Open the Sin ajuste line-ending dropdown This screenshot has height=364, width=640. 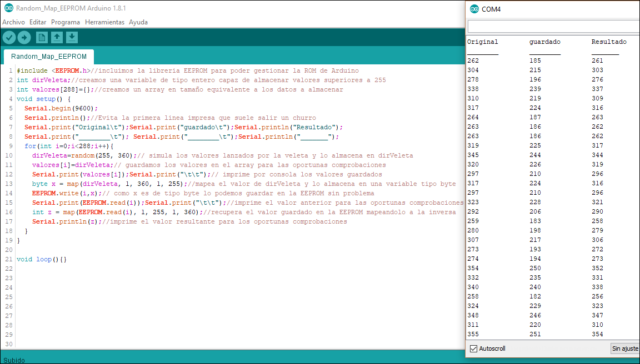624,348
